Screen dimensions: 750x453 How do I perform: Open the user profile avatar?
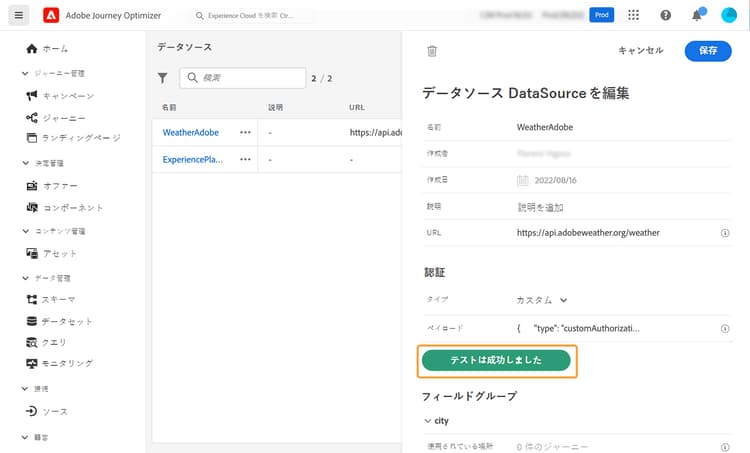(729, 15)
